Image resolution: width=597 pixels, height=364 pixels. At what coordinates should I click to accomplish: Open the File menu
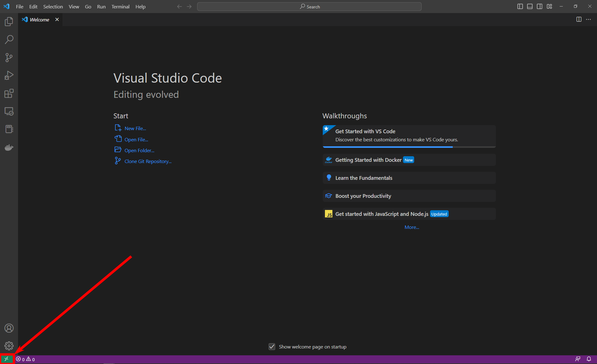pos(20,7)
